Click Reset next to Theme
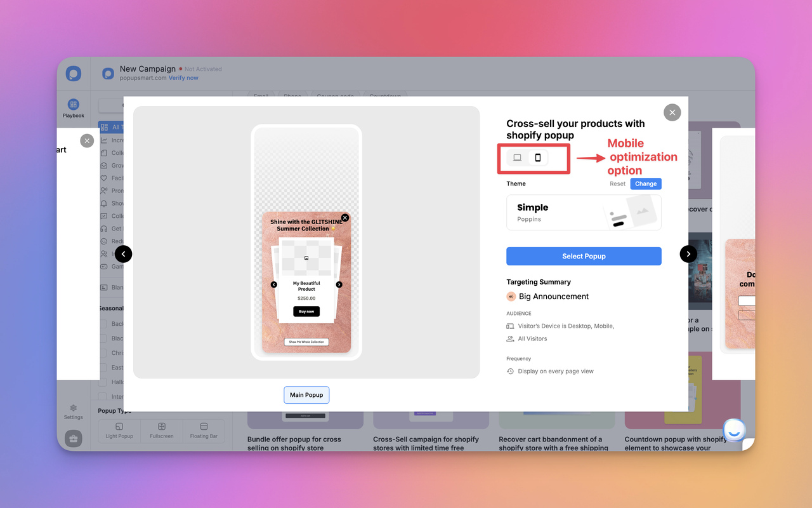Viewport: 812px width, 508px height. pyautogui.click(x=618, y=184)
